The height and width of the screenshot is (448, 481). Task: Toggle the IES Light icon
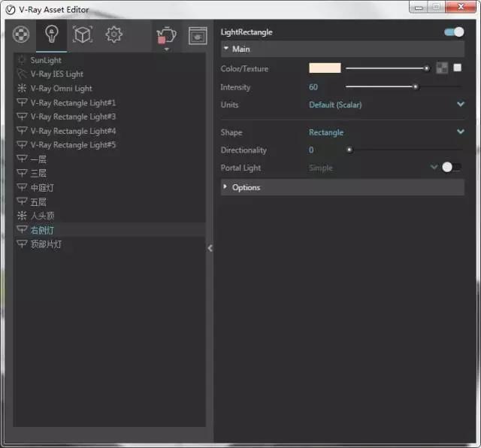click(22, 74)
